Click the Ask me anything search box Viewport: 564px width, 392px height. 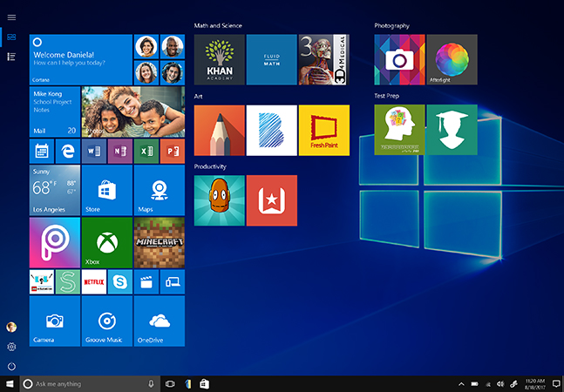(x=90, y=384)
